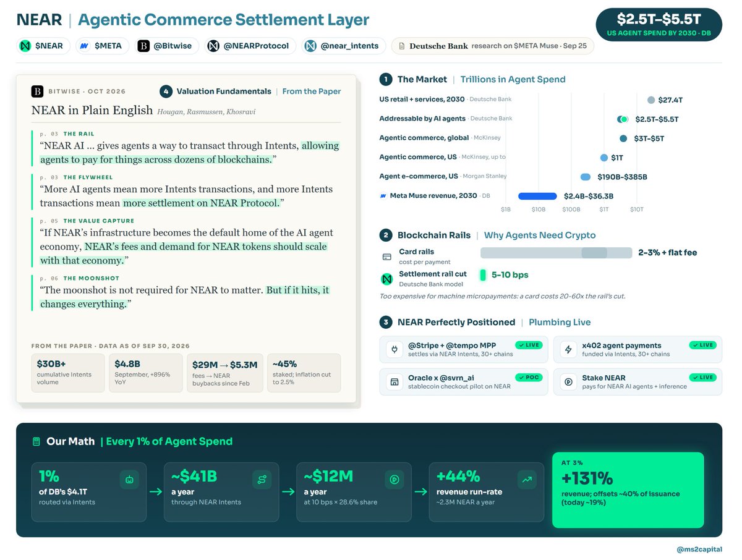This screenshot has width=742, height=560.
Task: Click the 2–3% + flat fee label
Action: [x=667, y=253]
